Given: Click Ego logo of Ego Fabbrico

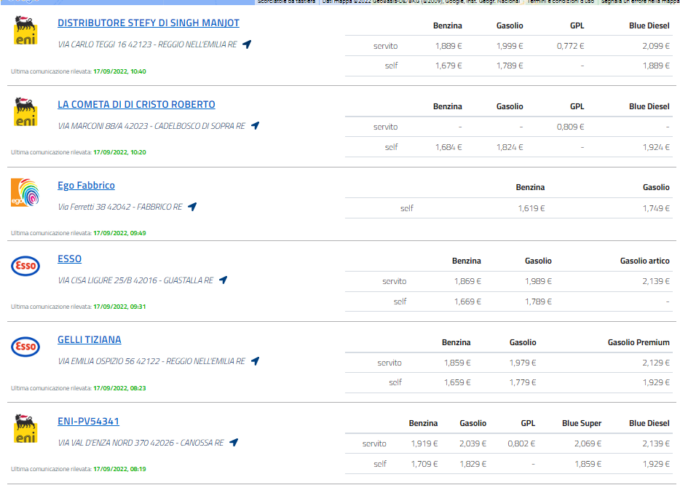Looking at the screenshot, I should click(x=25, y=192).
